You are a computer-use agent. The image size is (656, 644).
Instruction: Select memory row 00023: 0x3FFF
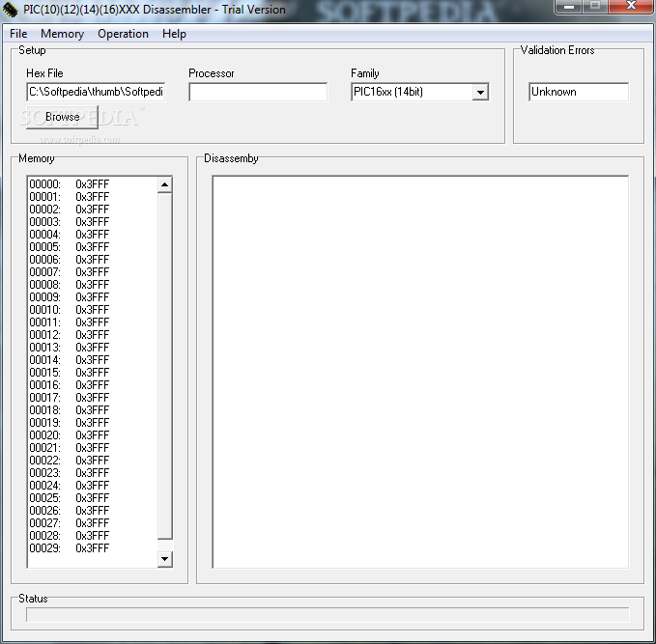click(69, 472)
